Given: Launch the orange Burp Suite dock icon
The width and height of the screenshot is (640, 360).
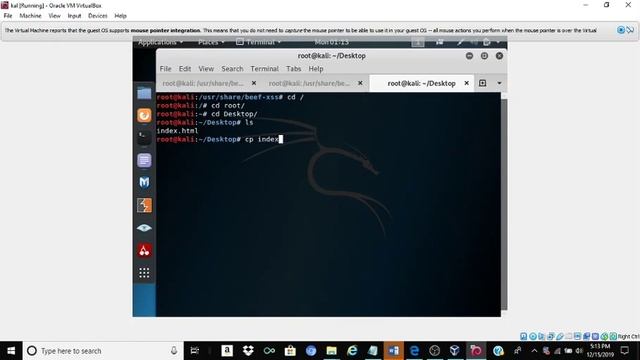Looking at the screenshot, I should pos(144,205).
